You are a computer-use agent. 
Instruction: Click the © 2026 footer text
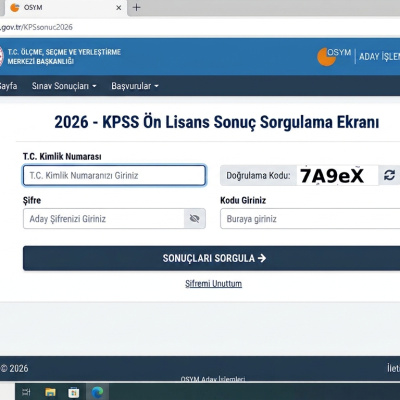(x=14, y=368)
